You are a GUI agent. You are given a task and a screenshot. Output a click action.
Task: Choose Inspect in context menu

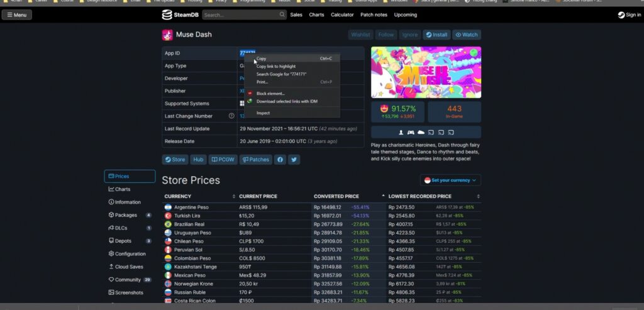[292, 113]
